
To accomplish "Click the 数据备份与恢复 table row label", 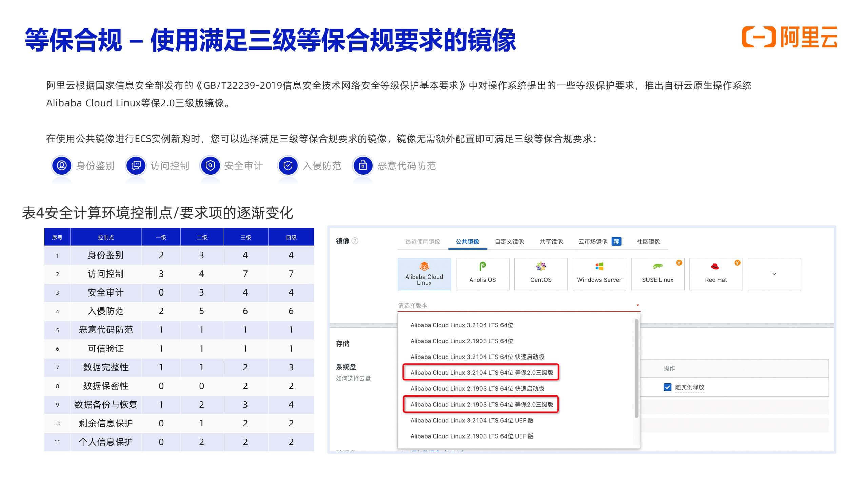I will click(106, 404).
